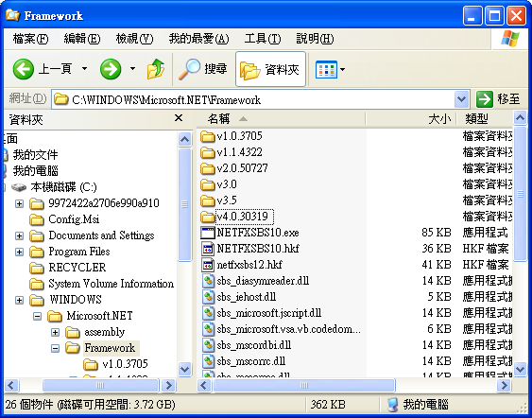
Task: Expand the assembly tree node
Action: (56, 333)
